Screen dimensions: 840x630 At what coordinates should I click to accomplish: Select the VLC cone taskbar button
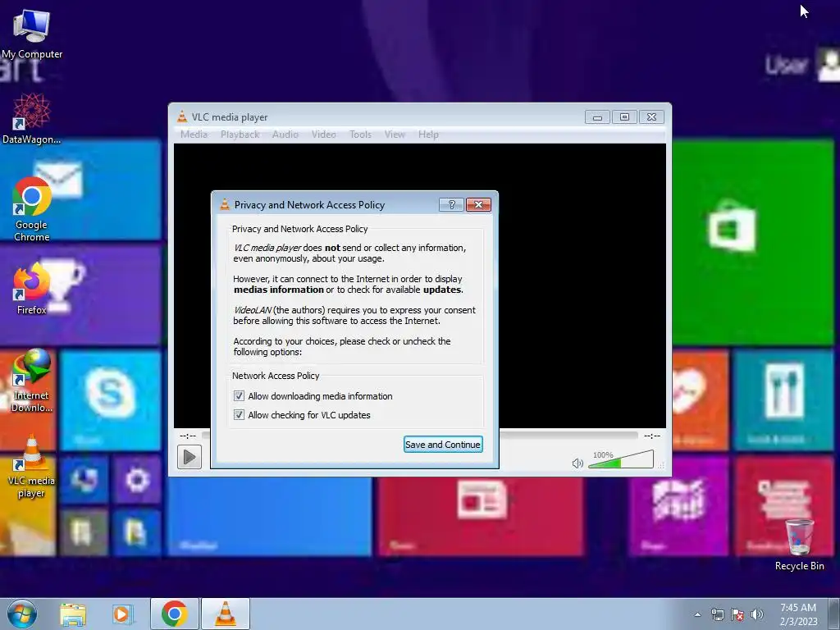point(226,614)
